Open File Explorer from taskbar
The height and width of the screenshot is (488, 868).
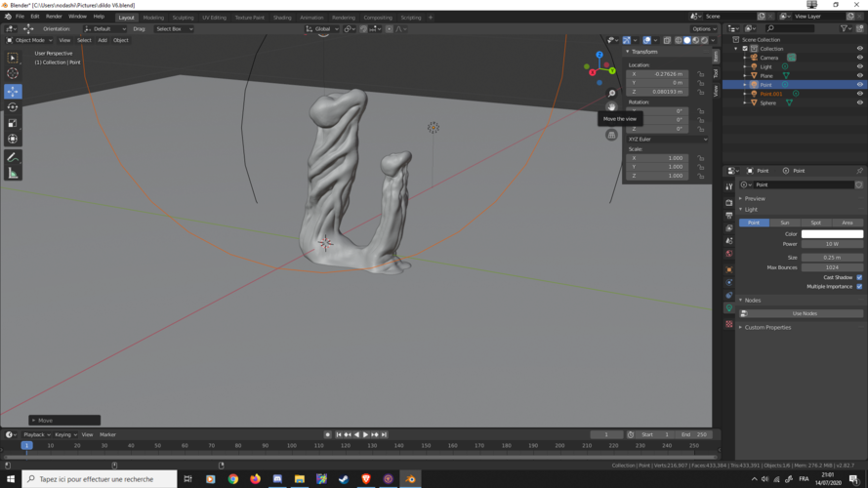[x=300, y=479]
